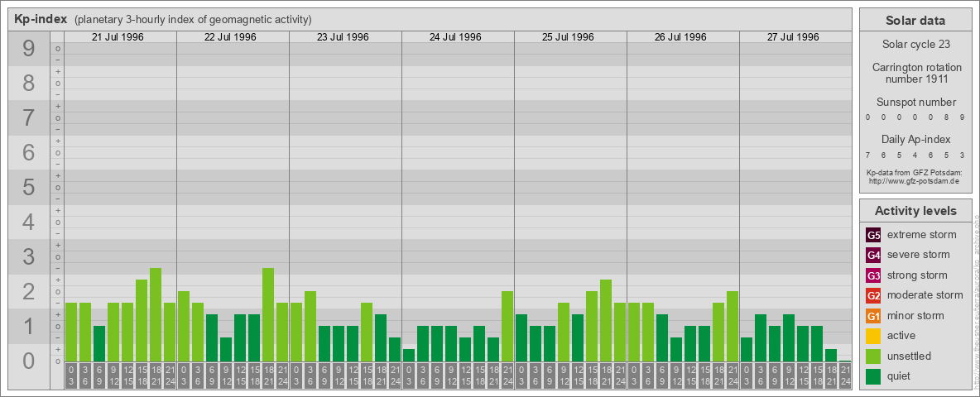Click the 27 Jul 21-24 time label
The image size is (980, 397).
[x=845, y=375]
